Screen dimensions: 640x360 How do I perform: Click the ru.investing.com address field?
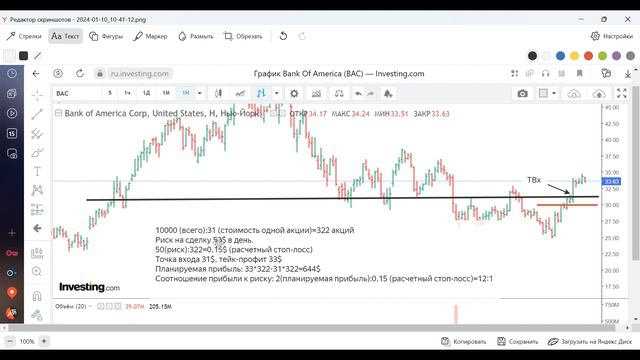click(139, 74)
